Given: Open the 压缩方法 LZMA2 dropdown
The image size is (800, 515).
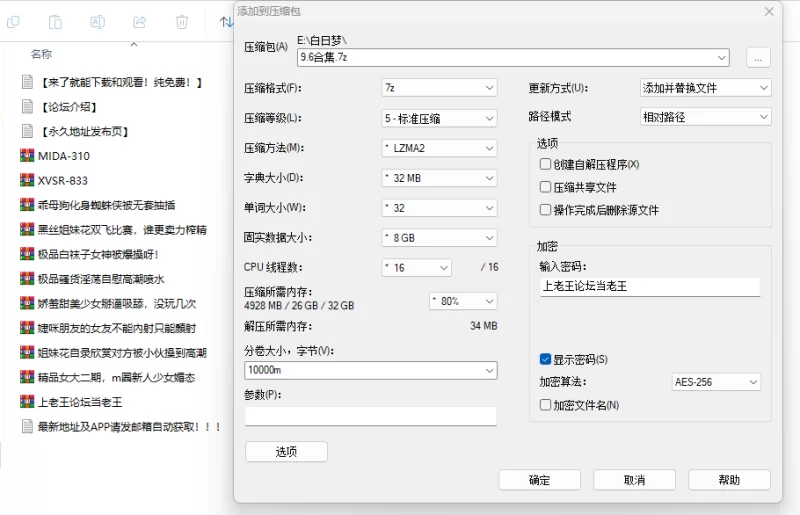Looking at the screenshot, I should tap(439, 148).
